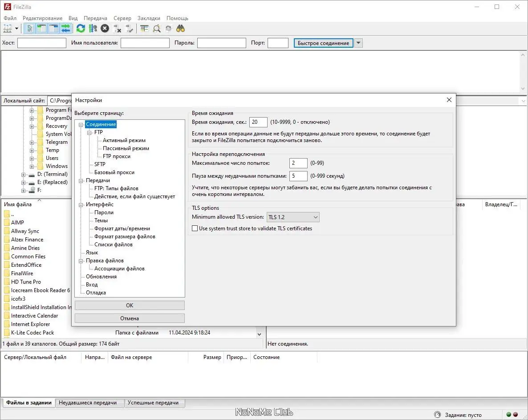Click the Cancel operation X icon

(105, 29)
